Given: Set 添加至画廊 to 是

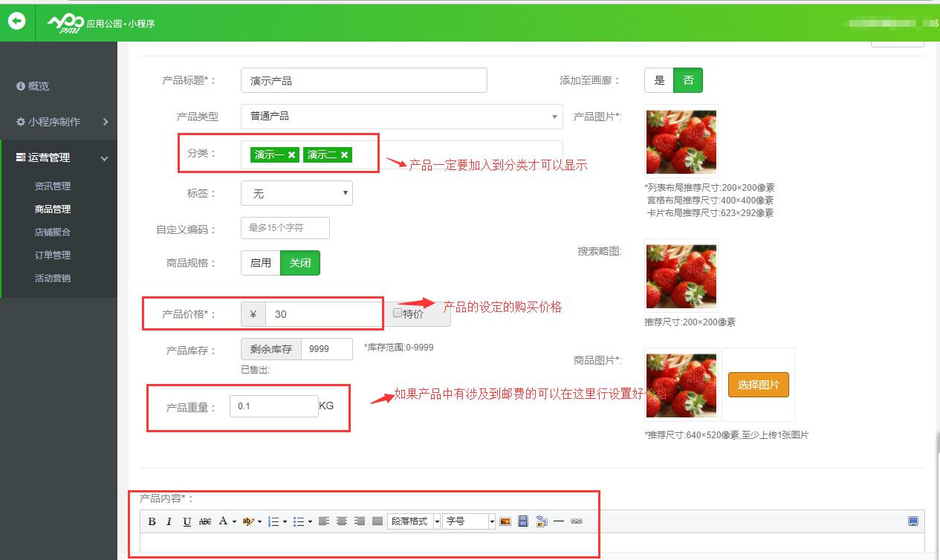Looking at the screenshot, I should coord(659,80).
